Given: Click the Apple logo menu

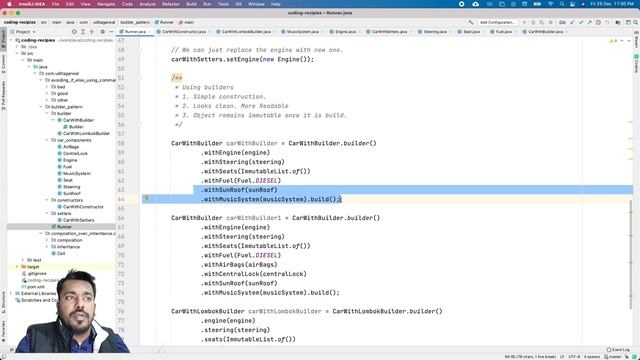Looking at the screenshot, I should tap(9, 4).
